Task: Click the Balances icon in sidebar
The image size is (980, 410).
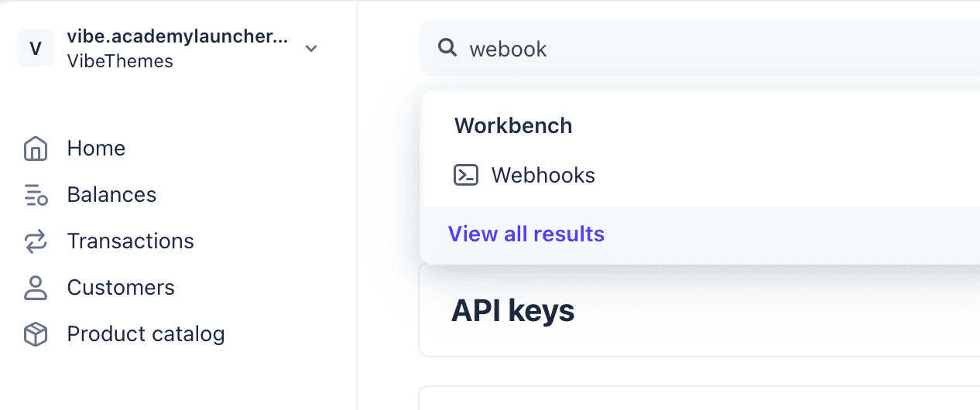Action: (x=36, y=195)
